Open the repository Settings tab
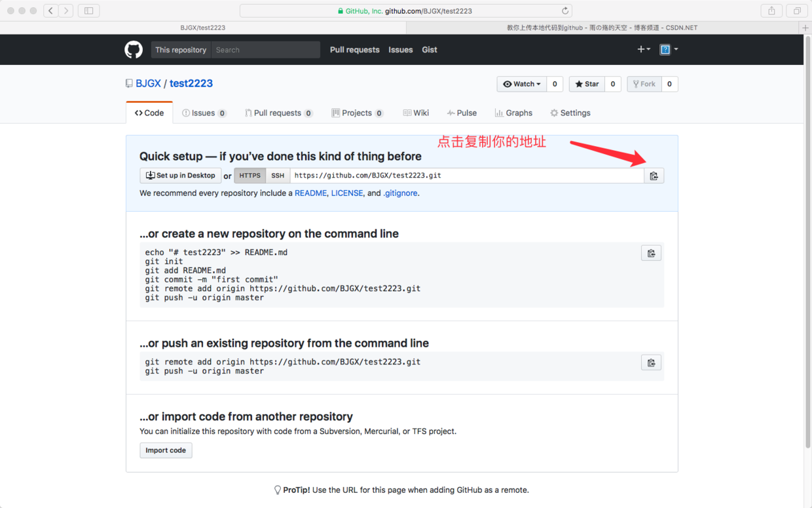This screenshot has width=812, height=508. click(570, 113)
